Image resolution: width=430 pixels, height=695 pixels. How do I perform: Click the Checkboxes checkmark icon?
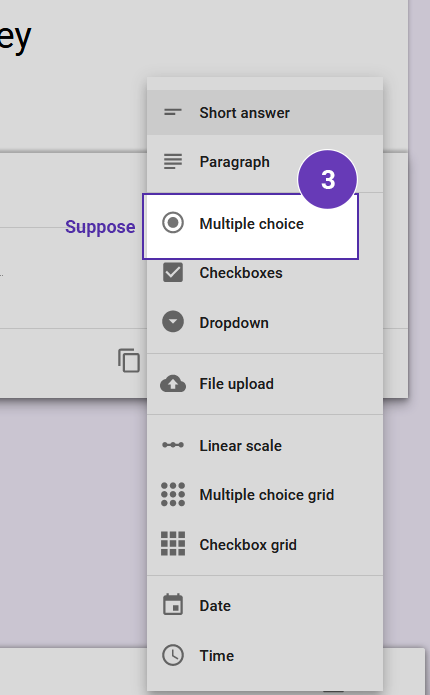point(173,272)
